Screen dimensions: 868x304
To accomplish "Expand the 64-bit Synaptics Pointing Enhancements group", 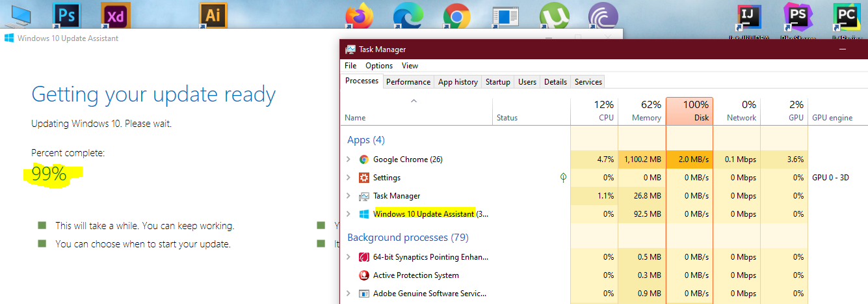I will click(x=349, y=257).
